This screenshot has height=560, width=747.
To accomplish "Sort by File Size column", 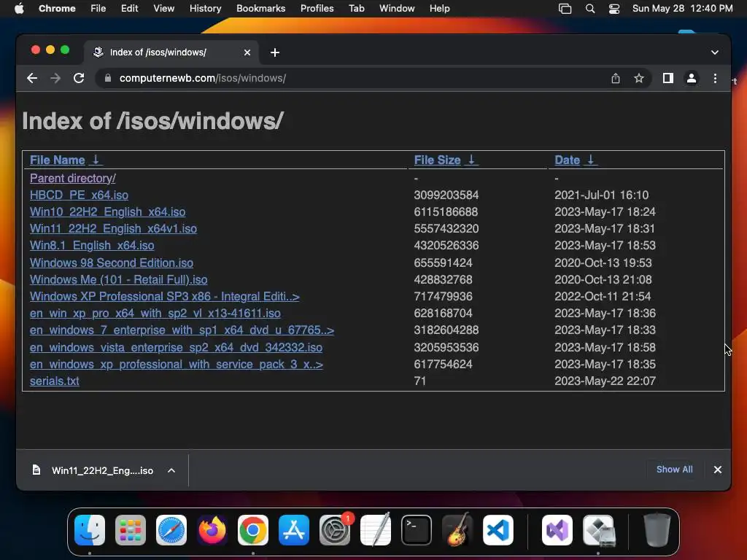I will 437,160.
